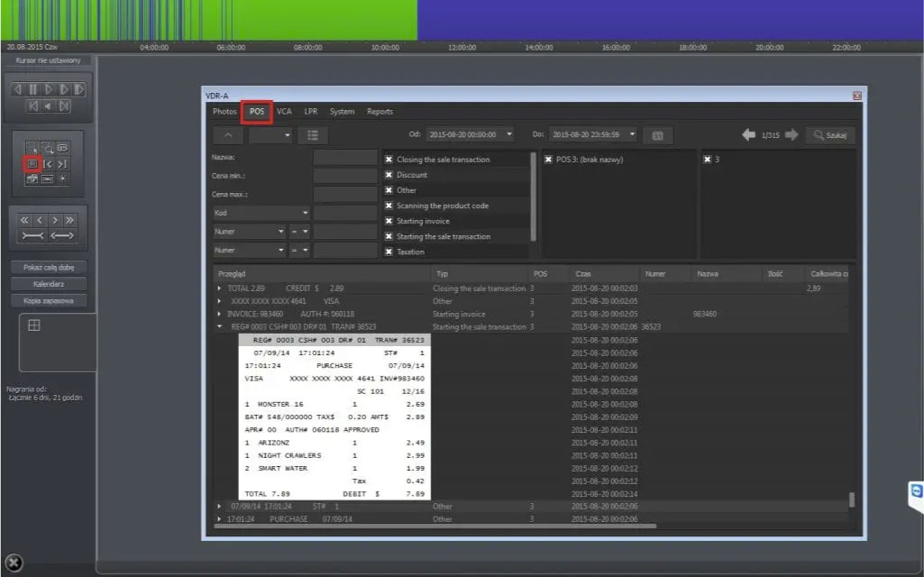The image size is (924, 577).
Task: Click the red-highlighted list icon in the tool grid
Action: [x=32, y=164]
